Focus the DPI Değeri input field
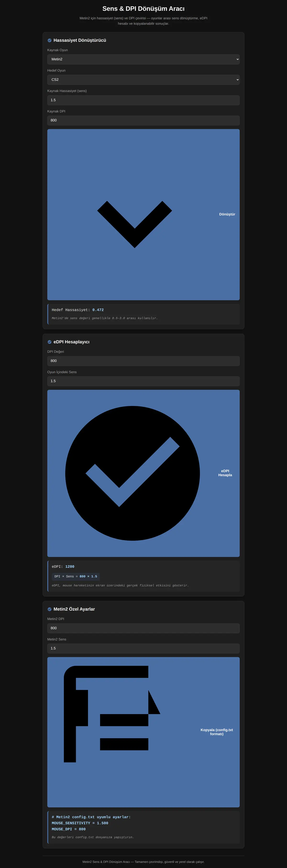 coord(143,361)
